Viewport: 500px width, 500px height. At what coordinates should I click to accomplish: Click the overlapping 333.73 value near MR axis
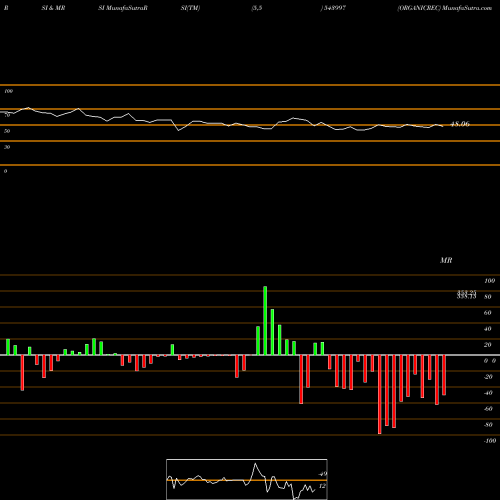click(x=466, y=296)
